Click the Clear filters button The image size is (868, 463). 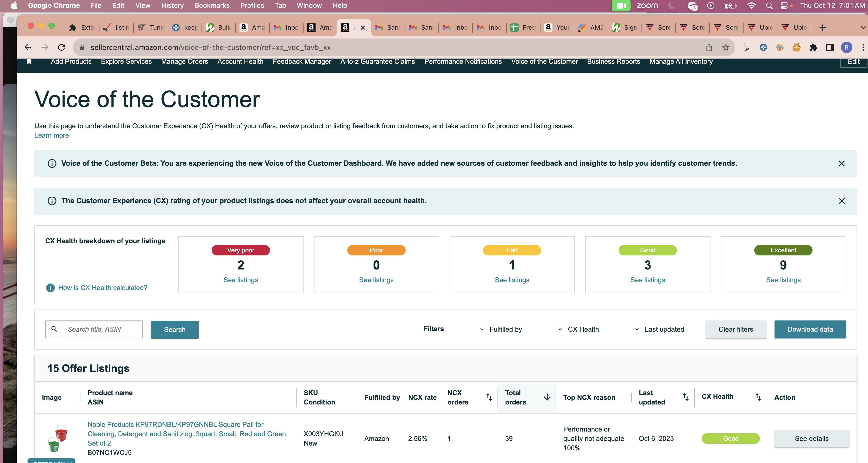[x=735, y=329]
